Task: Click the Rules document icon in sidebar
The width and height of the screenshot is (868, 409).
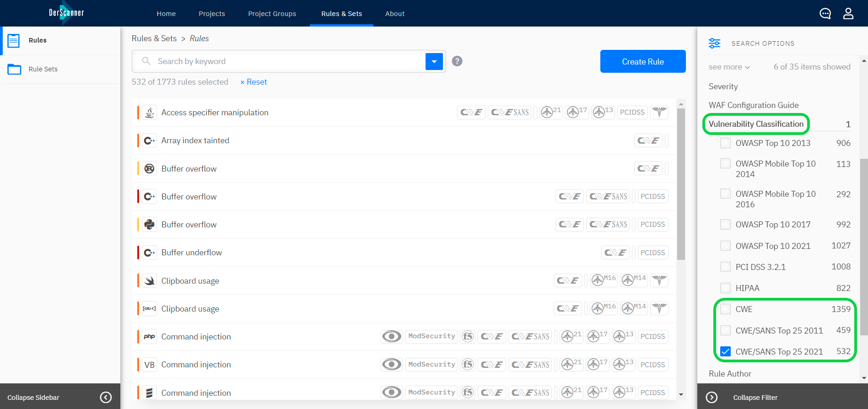Action: pos(14,40)
